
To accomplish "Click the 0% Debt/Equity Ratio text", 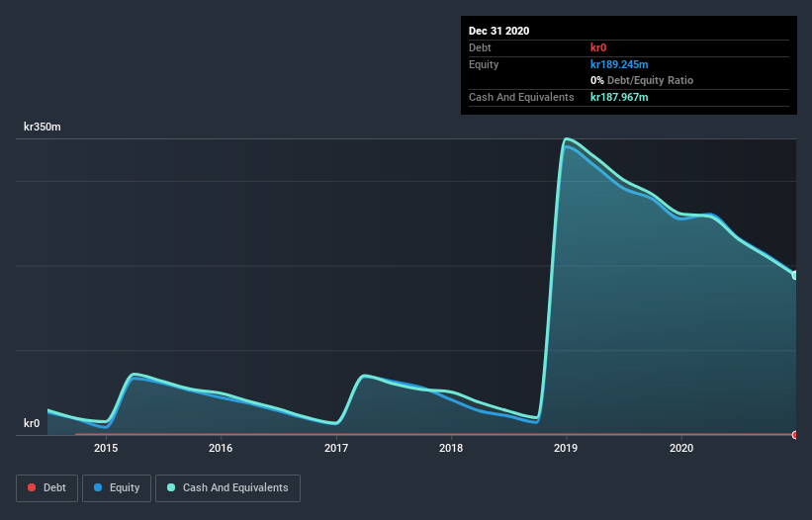I will (x=642, y=81).
